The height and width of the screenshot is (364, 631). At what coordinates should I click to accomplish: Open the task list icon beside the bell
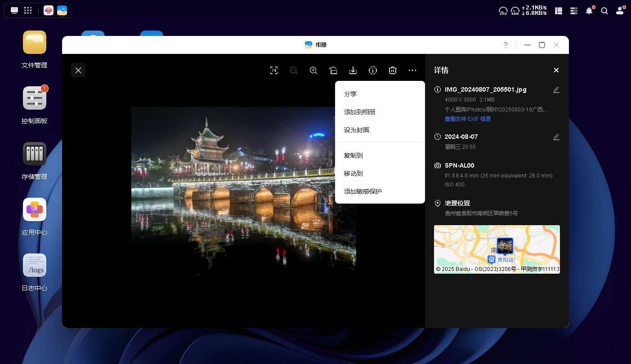(x=574, y=11)
